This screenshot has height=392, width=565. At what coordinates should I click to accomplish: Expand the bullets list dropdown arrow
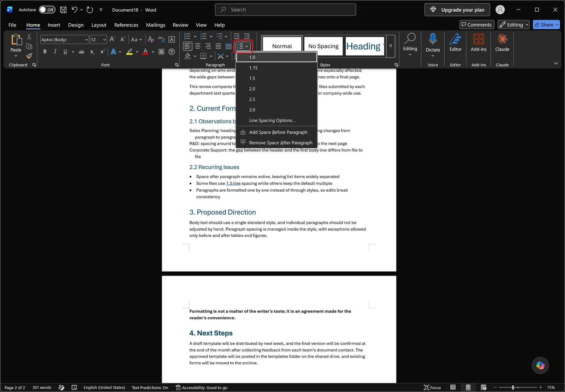tap(195, 36)
